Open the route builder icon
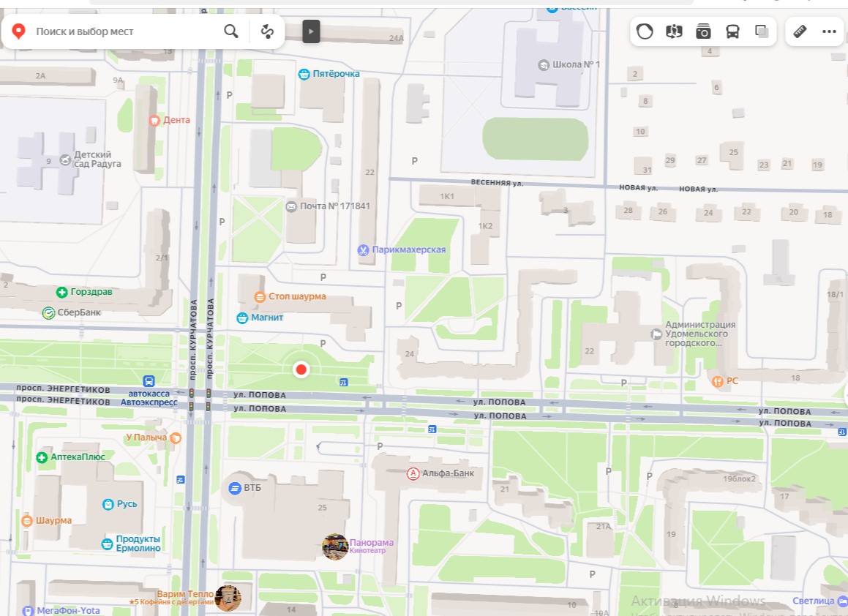Screen dimensions: 848x616 [x=268, y=31]
